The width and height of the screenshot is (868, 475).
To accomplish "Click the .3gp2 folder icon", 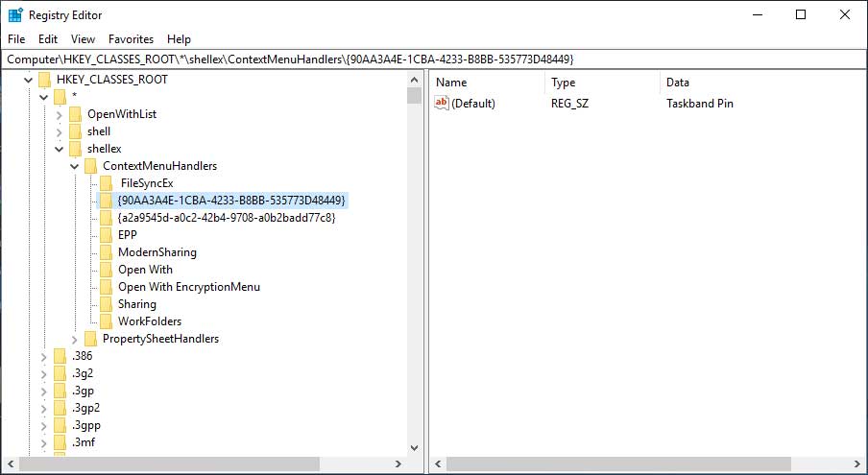I will tap(60, 408).
